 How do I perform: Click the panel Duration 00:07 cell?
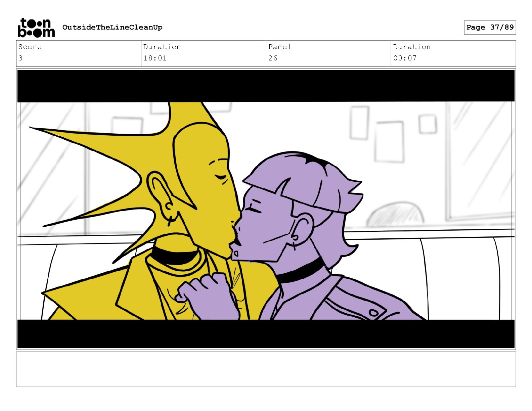[453, 53]
